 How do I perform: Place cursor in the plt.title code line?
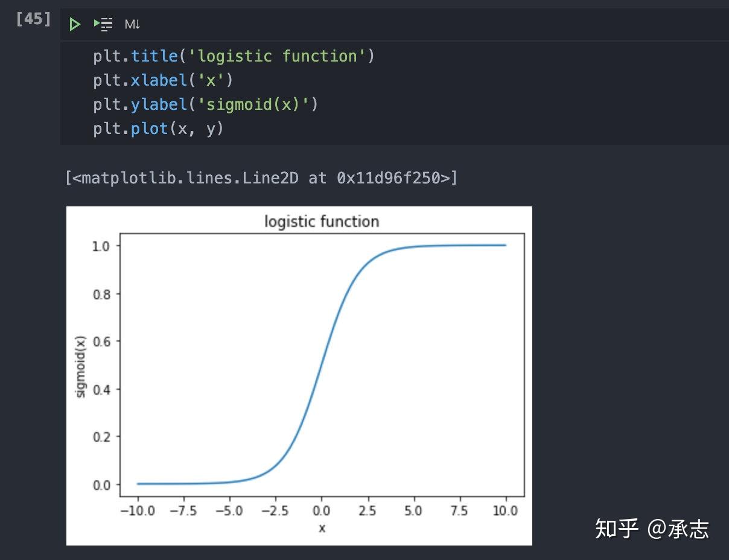pyautogui.click(x=234, y=56)
